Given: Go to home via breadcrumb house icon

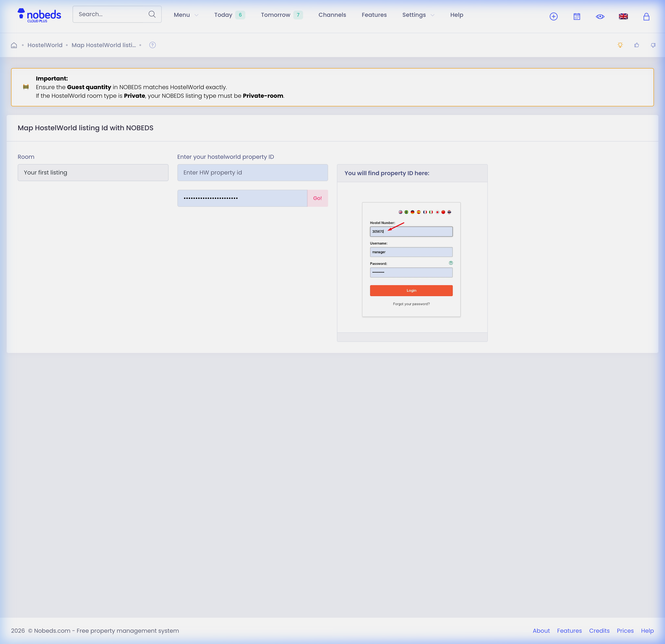Looking at the screenshot, I should pos(14,45).
